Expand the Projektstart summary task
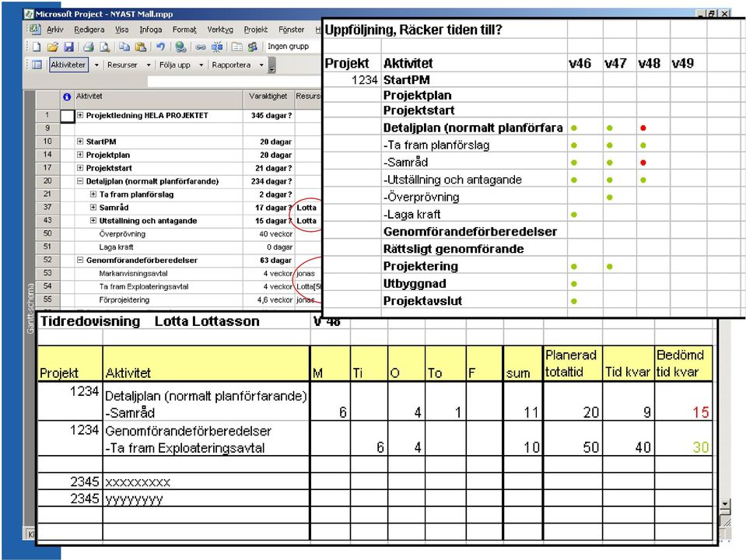The width and height of the screenshot is (746, 560). click(x=80, y=168)
